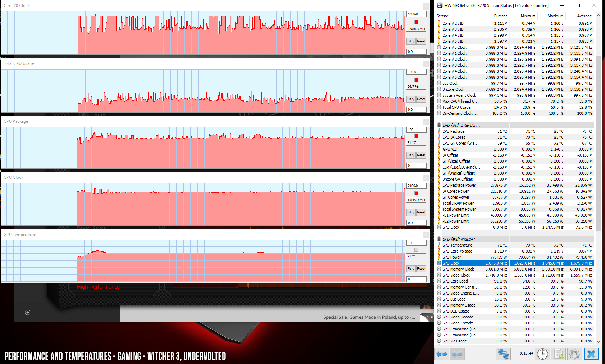
Task: Start logging with the sheet-plus icon
Action: [x=559, y=354]
